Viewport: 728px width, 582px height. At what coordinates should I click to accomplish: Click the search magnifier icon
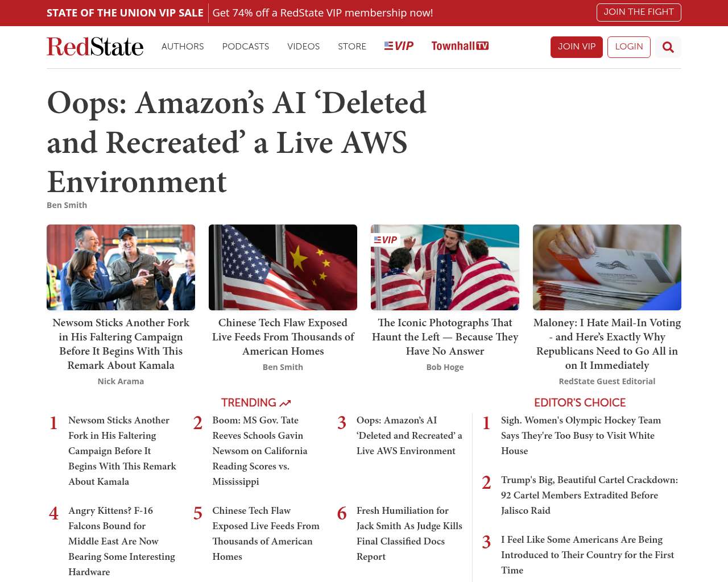[668, 47]
